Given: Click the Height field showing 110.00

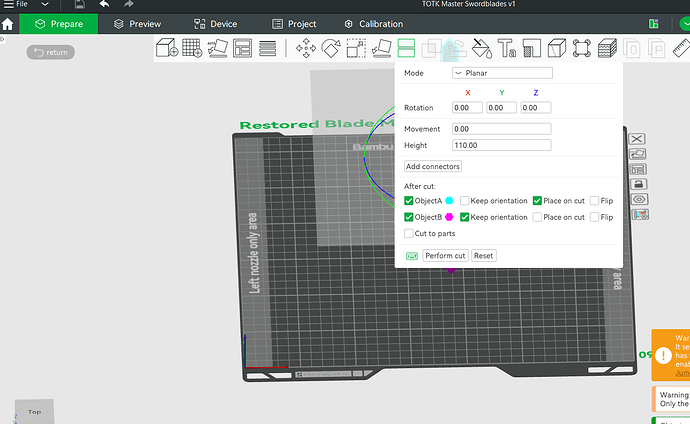Looking at the screenshot, I should pos(501,145).
